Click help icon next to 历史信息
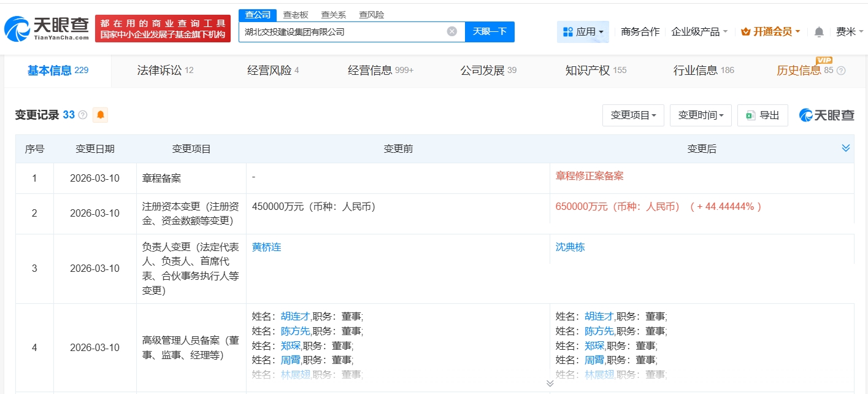This screenshot has height=394, width=868. [841, 71]
